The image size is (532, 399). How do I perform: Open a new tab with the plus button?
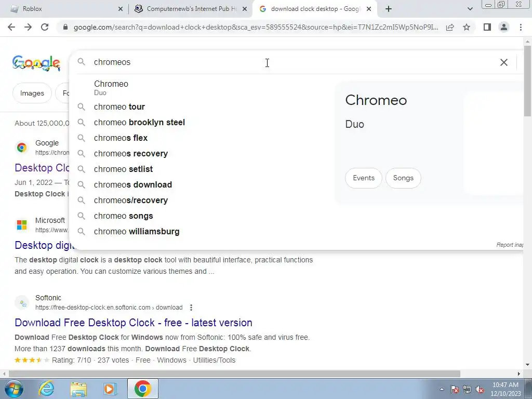coord(389,9)
